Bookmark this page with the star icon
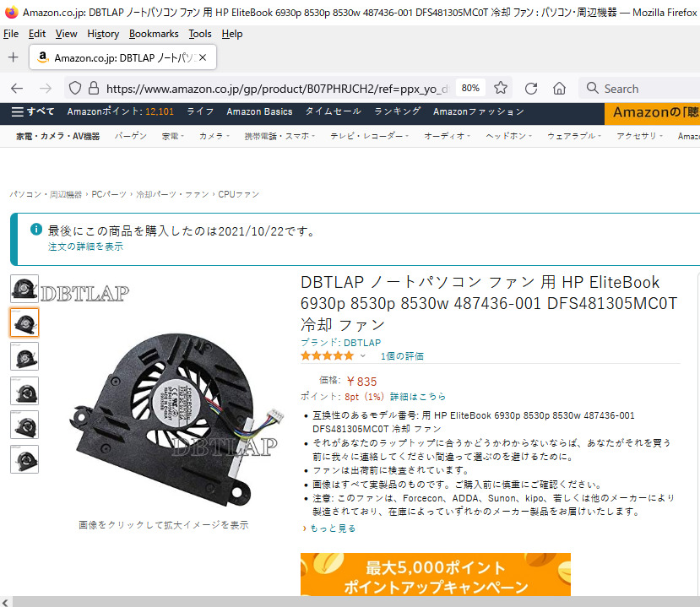Viewport: 700px width, 607px height. [x=501, y=88]
